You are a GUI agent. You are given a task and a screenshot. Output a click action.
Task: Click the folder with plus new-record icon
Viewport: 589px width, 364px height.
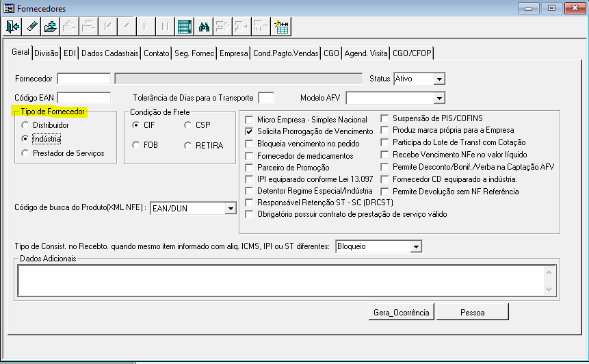click(x=51, y=27)
